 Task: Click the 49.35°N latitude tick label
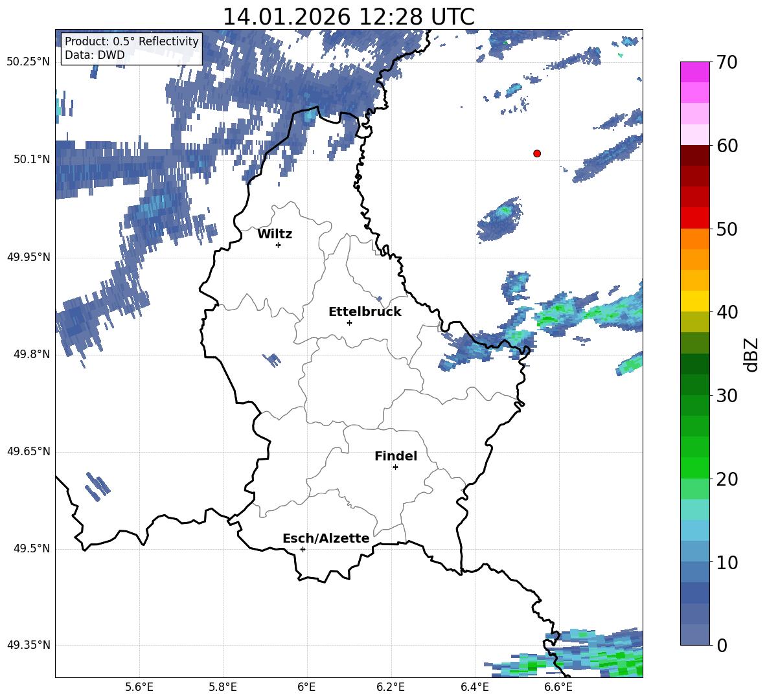[29, 645]
